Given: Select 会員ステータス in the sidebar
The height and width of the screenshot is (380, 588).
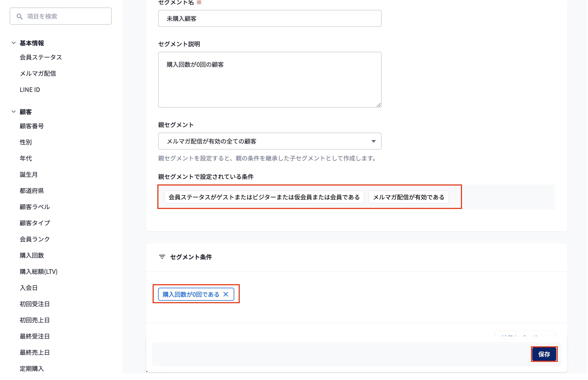Looking at the screenshot, I should [41, 57].
